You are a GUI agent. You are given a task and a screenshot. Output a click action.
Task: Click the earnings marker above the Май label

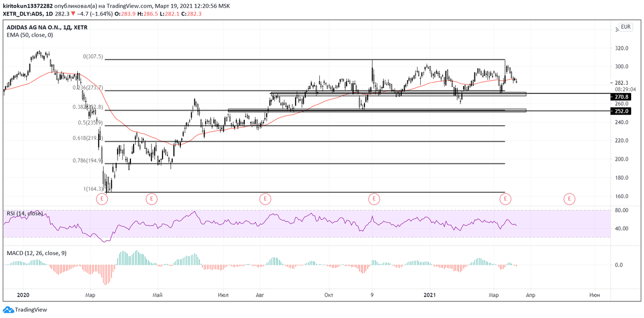pos(152,199)
